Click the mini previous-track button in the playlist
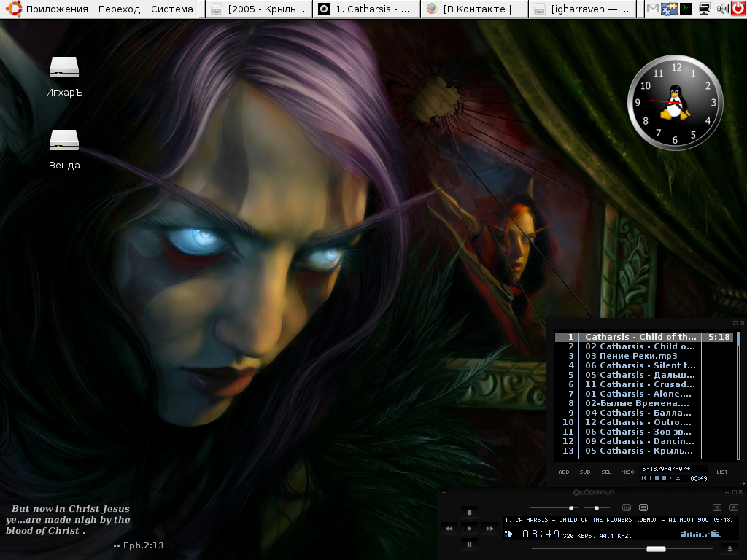This screenshot has width=747, height=560. coord(644,478)
